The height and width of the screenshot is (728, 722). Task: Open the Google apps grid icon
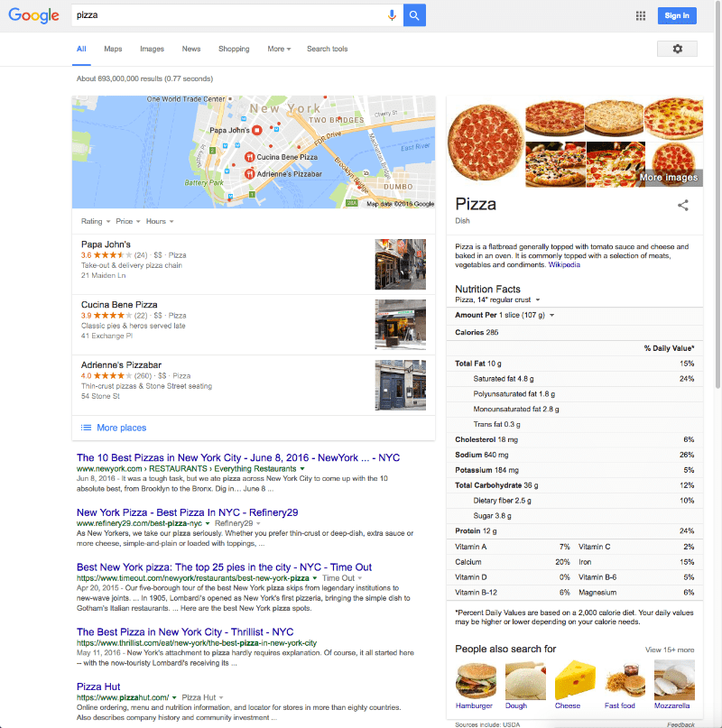tap(641, 15)
